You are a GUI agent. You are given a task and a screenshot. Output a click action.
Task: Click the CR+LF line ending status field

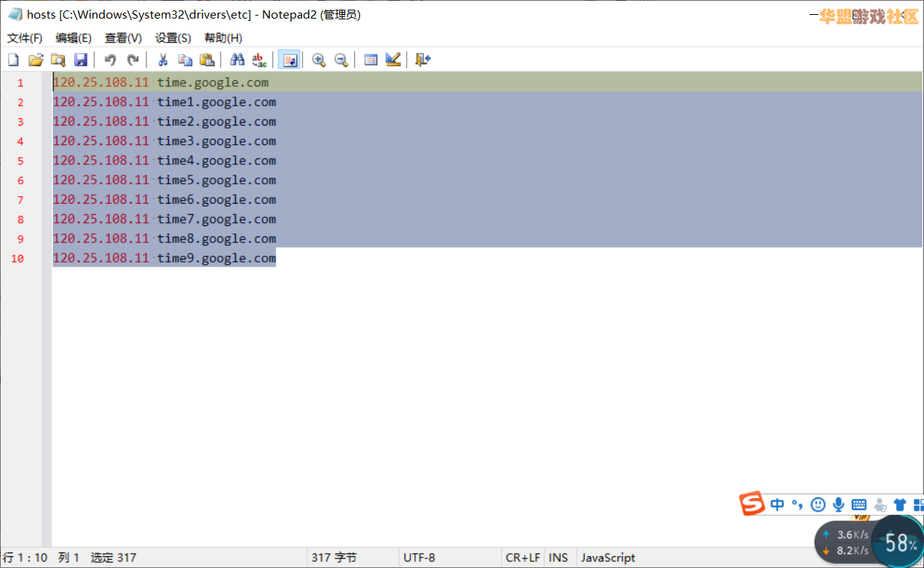523,558
